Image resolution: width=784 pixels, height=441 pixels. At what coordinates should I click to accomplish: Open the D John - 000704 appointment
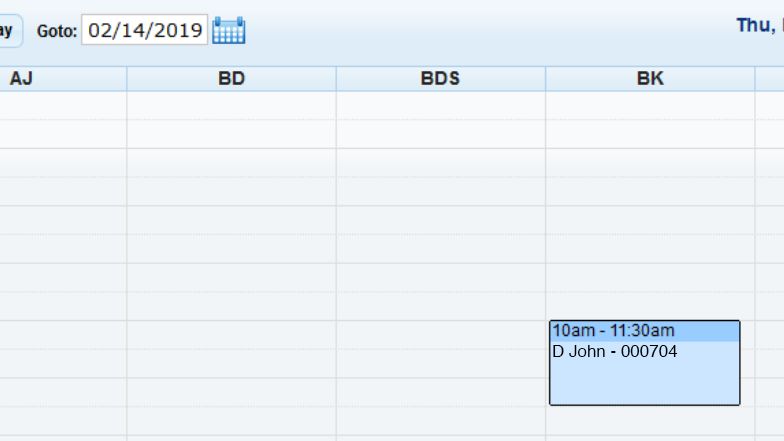(x=615, y=352)
